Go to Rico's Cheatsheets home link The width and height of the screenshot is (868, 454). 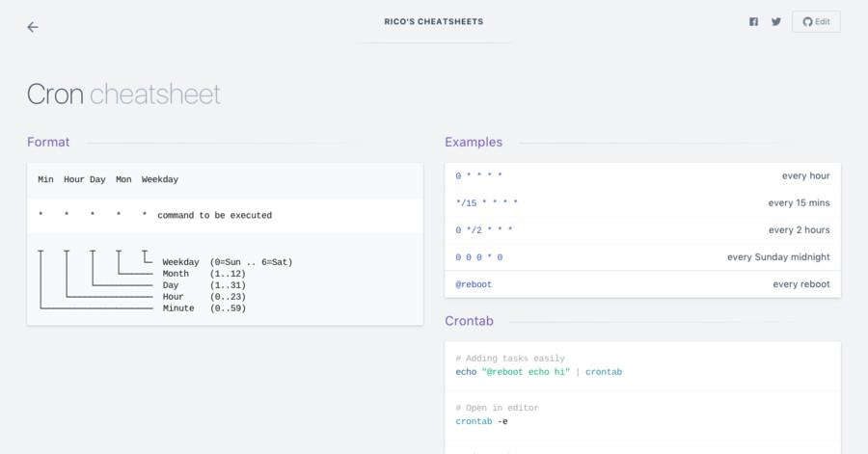434,21
